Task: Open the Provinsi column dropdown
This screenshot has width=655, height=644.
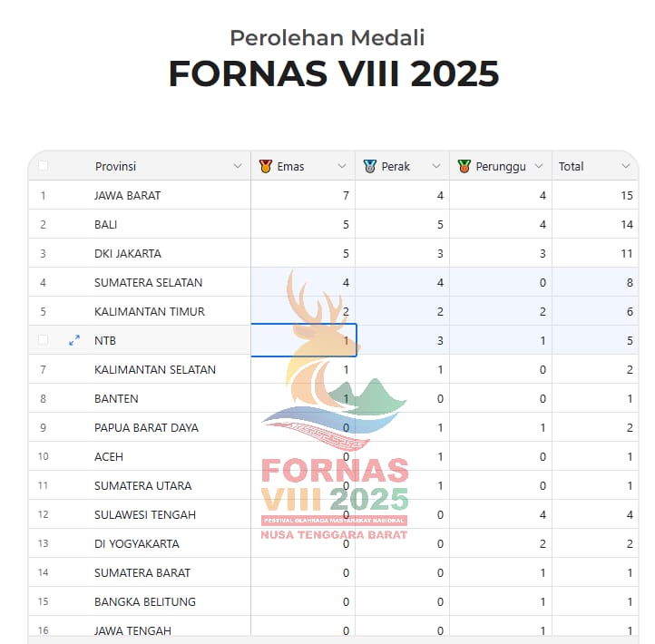Action: tap(238, 166)
